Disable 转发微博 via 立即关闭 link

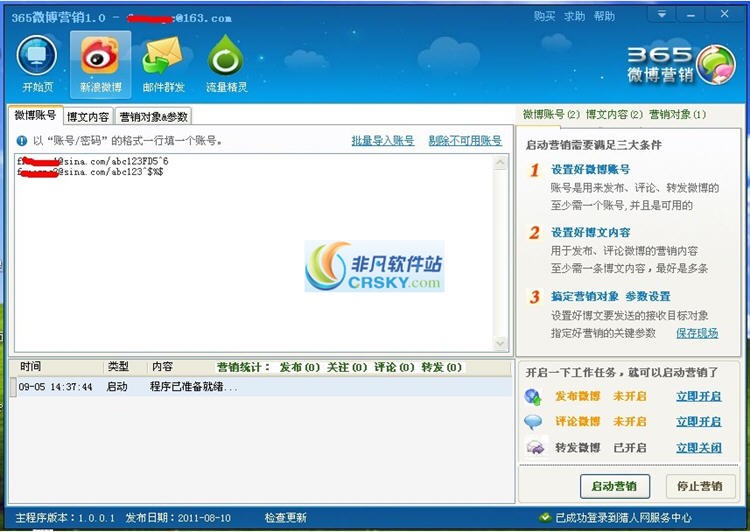pos(699,448)
